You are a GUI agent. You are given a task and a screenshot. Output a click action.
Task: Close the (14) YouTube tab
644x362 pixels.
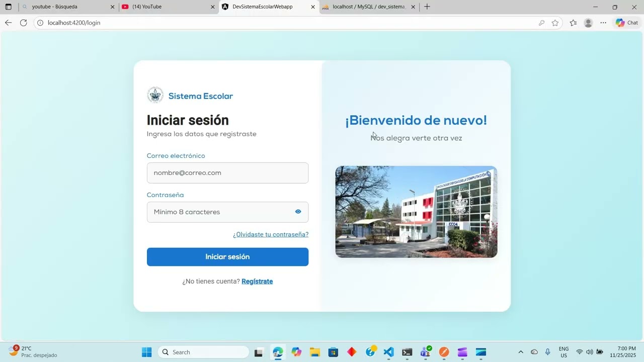212,7
